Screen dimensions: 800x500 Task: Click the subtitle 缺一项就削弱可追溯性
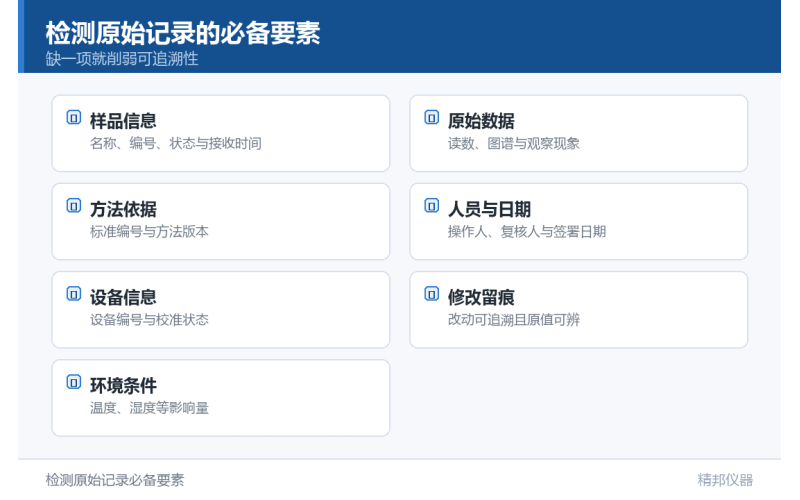(122, 59)
